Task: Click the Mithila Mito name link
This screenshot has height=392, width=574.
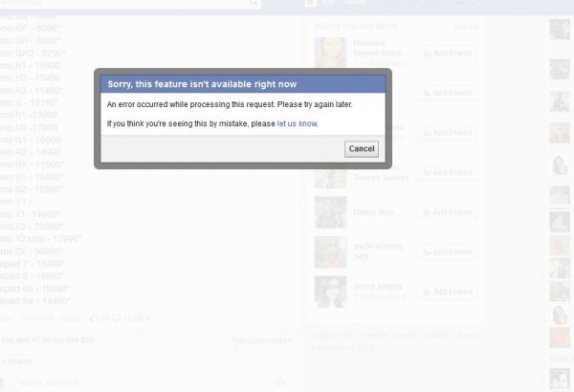Action: 373,212
